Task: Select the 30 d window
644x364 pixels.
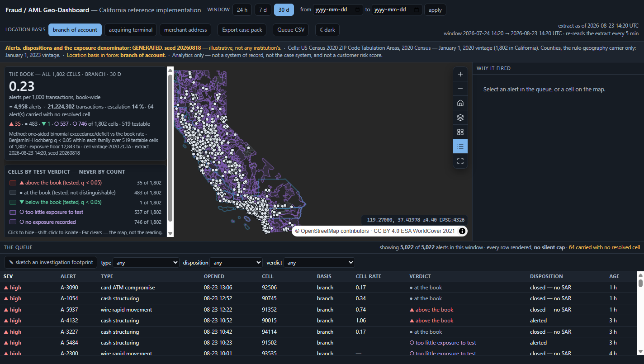Action: coord(284,10)
